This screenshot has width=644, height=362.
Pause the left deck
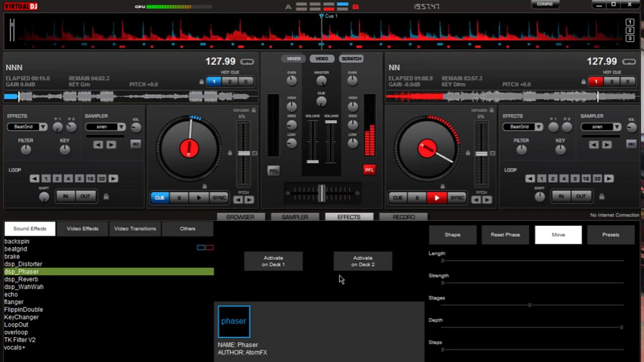click(179, 198)
